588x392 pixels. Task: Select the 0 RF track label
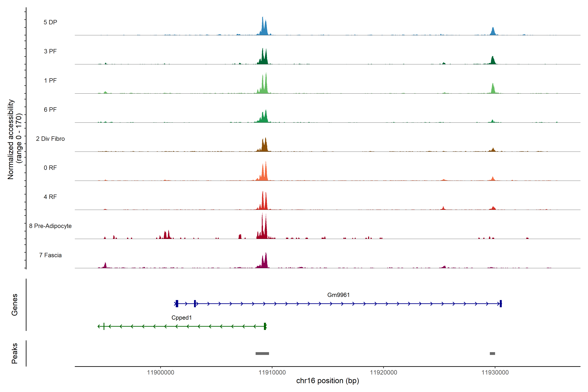(x=50, y=168)
